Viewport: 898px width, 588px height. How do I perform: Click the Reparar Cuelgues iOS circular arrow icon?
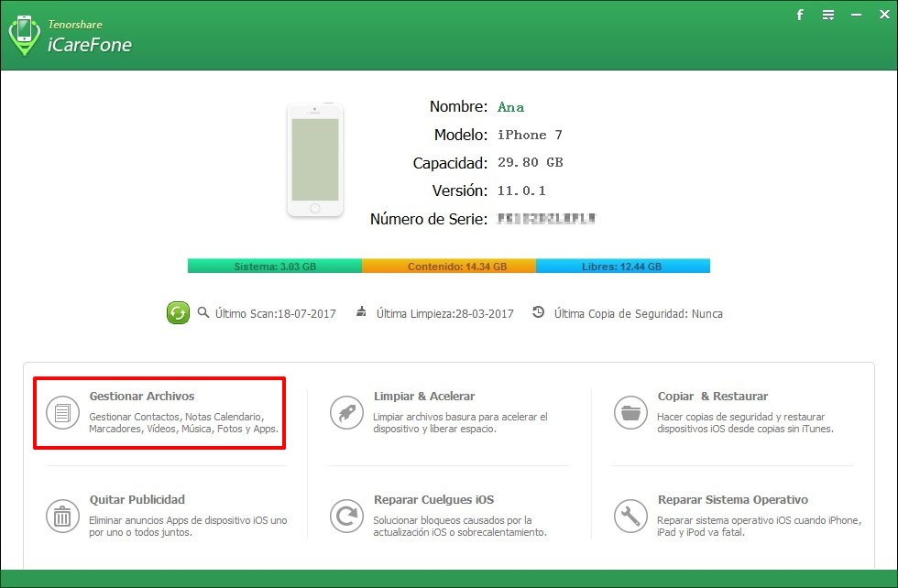(x=346, y=516)
